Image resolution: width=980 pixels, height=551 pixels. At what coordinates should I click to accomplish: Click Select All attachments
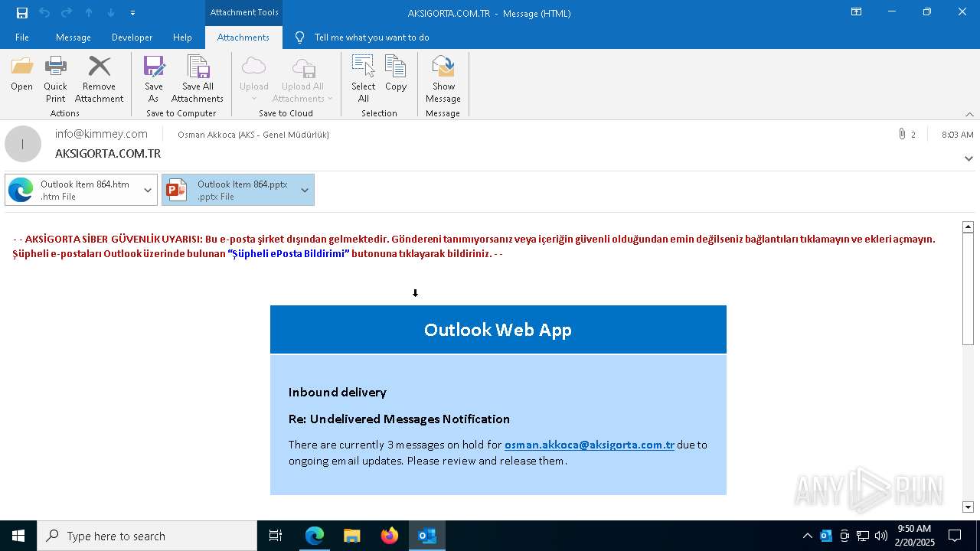pos(364,79)
